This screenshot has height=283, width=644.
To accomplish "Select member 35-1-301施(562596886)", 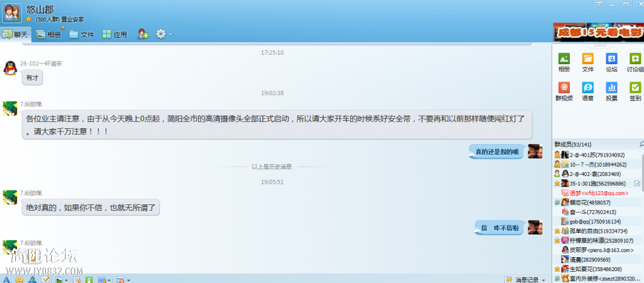I will tap(597, 183).
